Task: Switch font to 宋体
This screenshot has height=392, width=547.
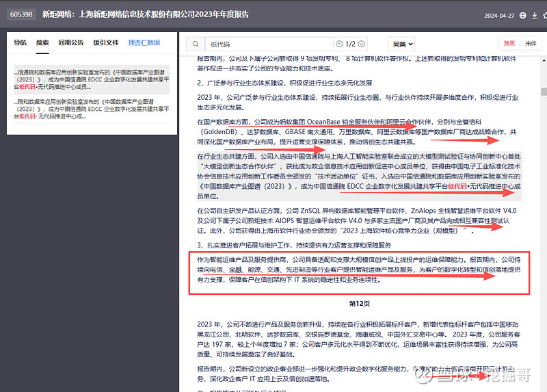Action: coord(531,43)
